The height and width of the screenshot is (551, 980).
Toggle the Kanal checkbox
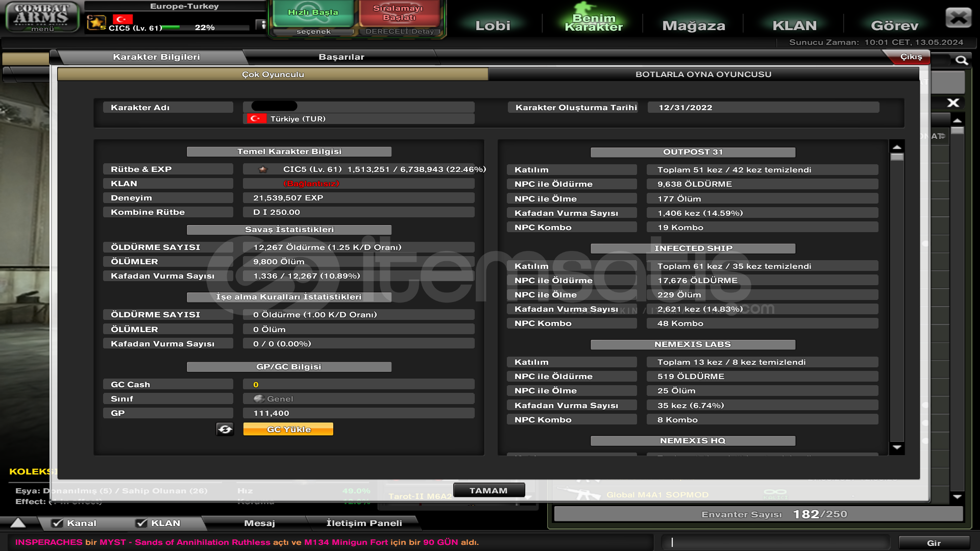coord(57,523)
